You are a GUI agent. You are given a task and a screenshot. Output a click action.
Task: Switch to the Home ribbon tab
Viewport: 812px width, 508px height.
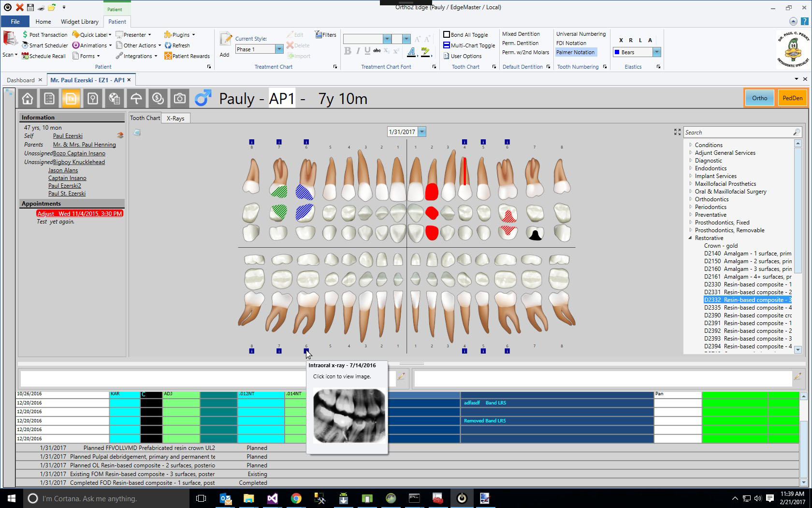43,21
